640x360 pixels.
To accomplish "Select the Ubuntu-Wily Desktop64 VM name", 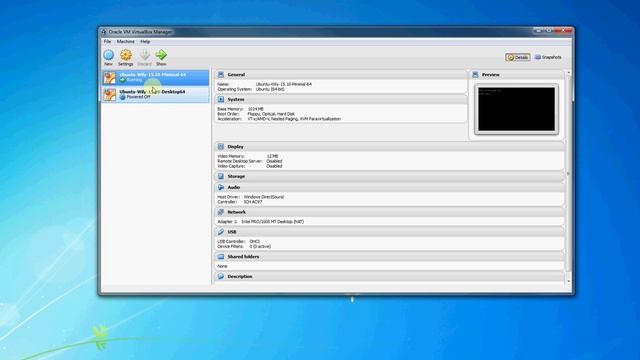I will tap(152, 92).
